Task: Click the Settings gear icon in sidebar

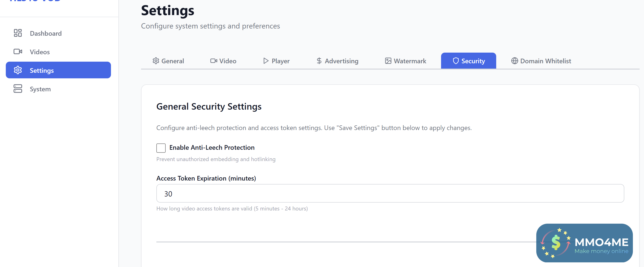Action: coord(18,70)
